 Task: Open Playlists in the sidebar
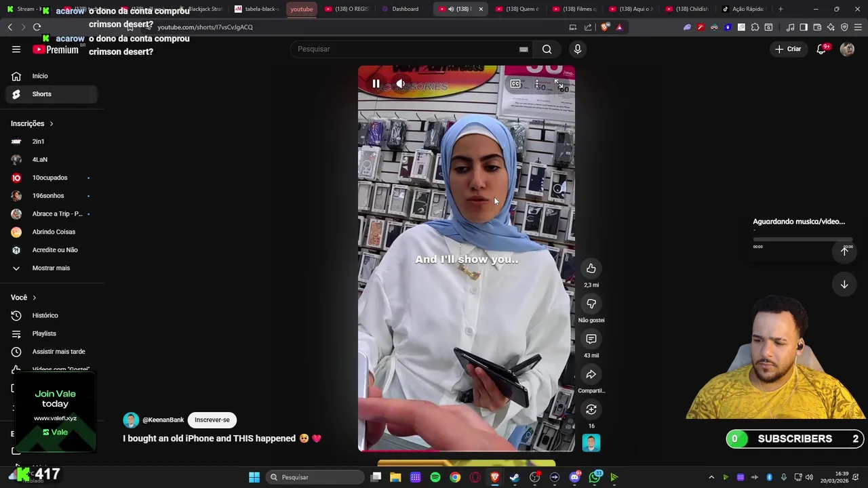coord(52,333)
